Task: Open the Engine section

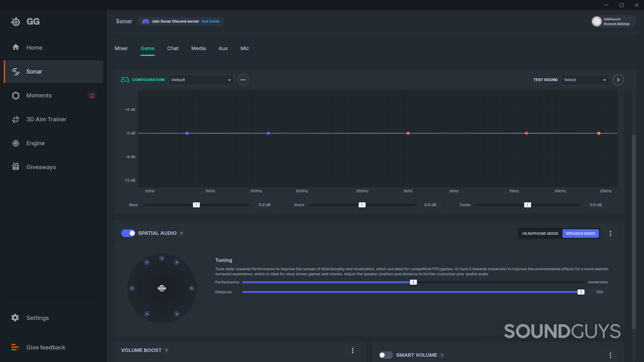Action: [53, 143]
